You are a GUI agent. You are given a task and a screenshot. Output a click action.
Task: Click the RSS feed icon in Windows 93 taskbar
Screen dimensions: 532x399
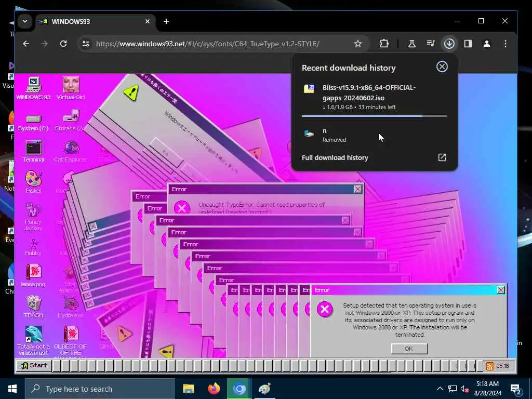click(489, 366)
